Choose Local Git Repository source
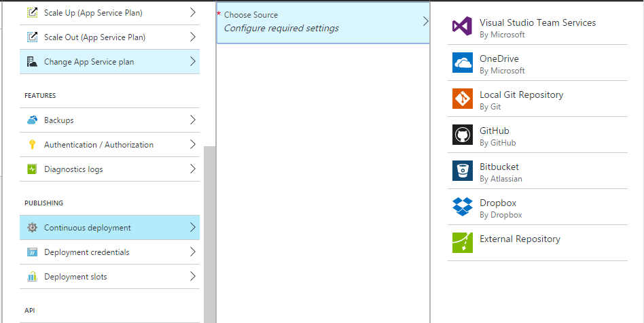The image size is (644, 323). pyautogui.click(x=537, y=99)
